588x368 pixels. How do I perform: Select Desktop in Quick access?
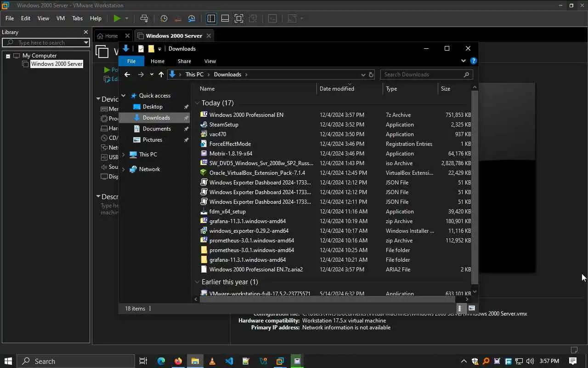[153, 107]
